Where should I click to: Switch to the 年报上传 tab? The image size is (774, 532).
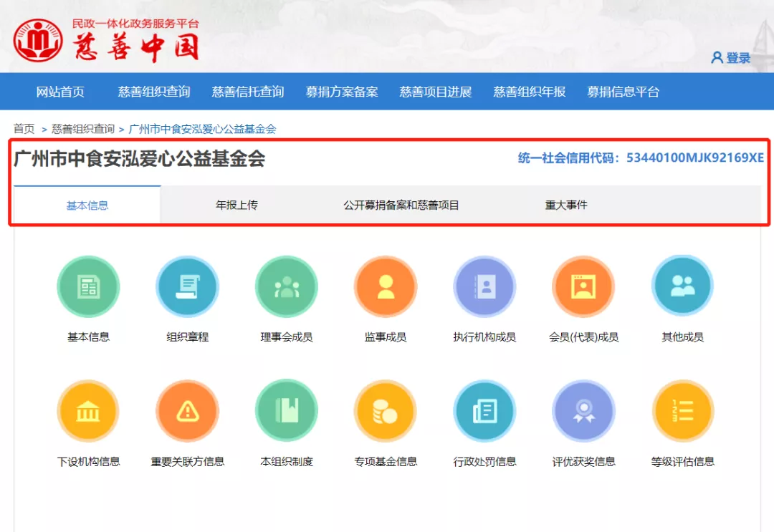[x=236, y=205]
